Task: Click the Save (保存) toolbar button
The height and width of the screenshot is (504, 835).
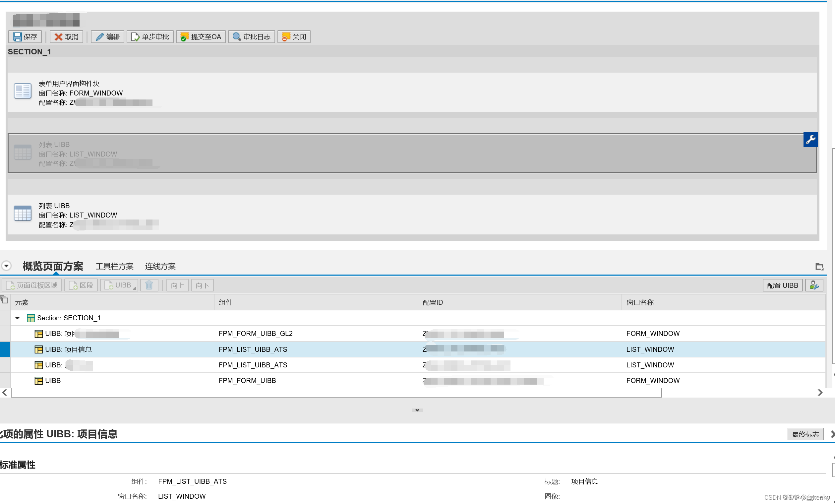Action: coord(25,36)
